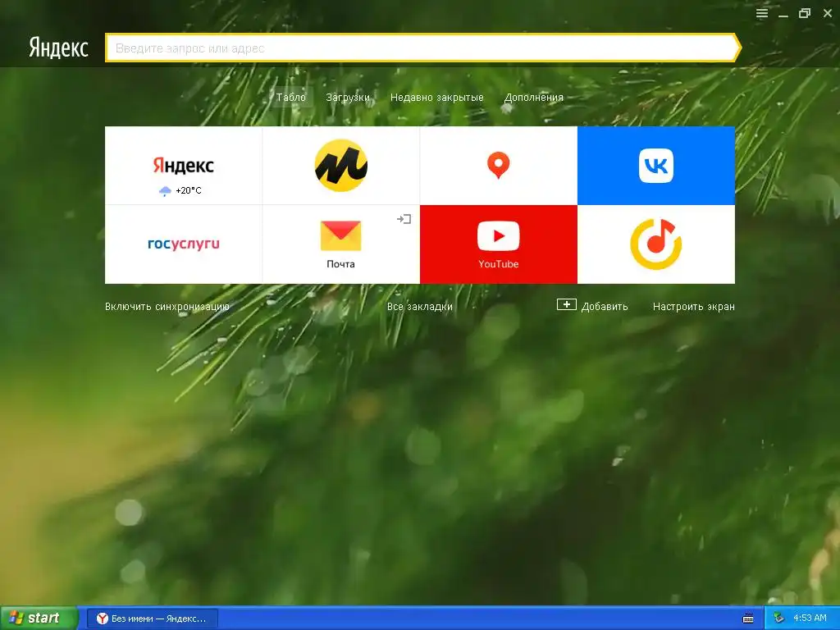The image size is (840, 630).
Task: Open the Yandex Music tile
Action: (656, 244)
